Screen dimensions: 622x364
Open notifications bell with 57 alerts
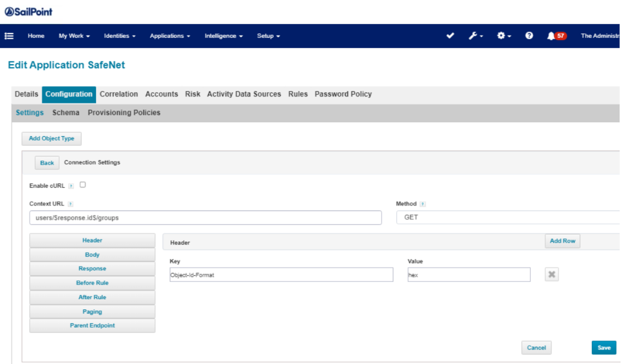(557, 36)
